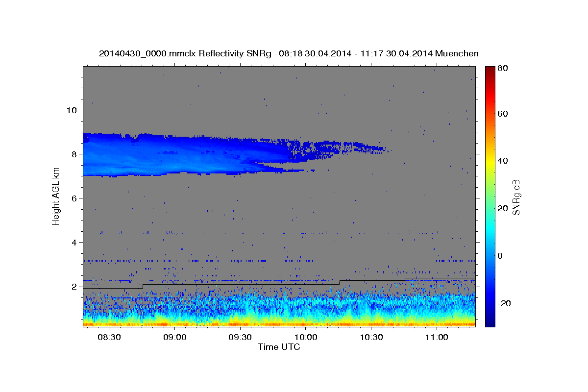Click the 'Height AGL km' axis label
This screenshot has width=588, height=392.
click(56, 196)
